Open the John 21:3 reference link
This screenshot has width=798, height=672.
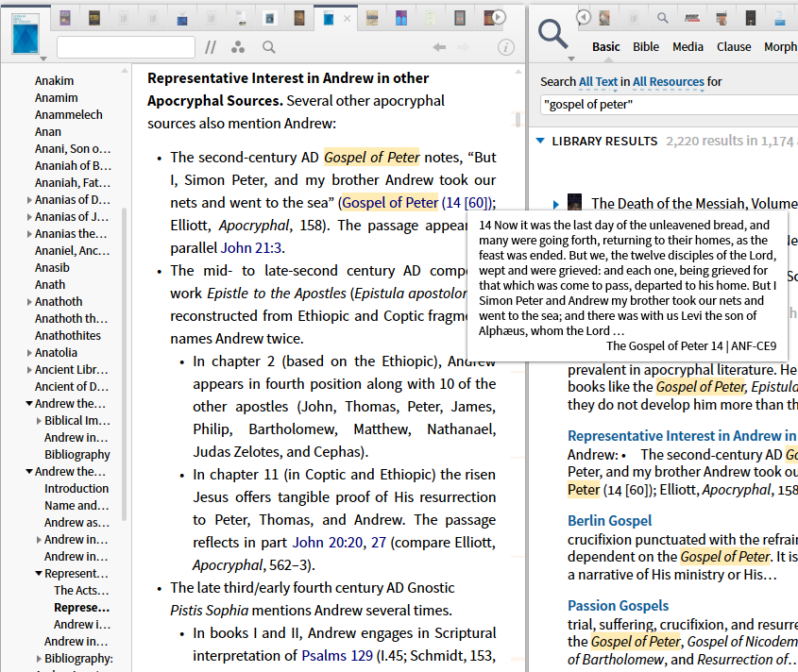point(251,247)
